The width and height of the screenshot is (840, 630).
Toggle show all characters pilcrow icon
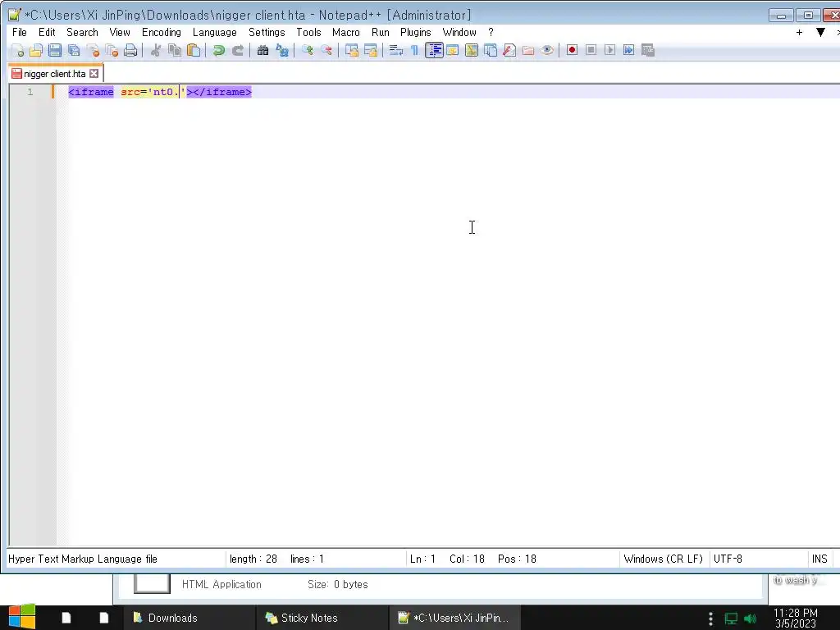click(414, 50)
